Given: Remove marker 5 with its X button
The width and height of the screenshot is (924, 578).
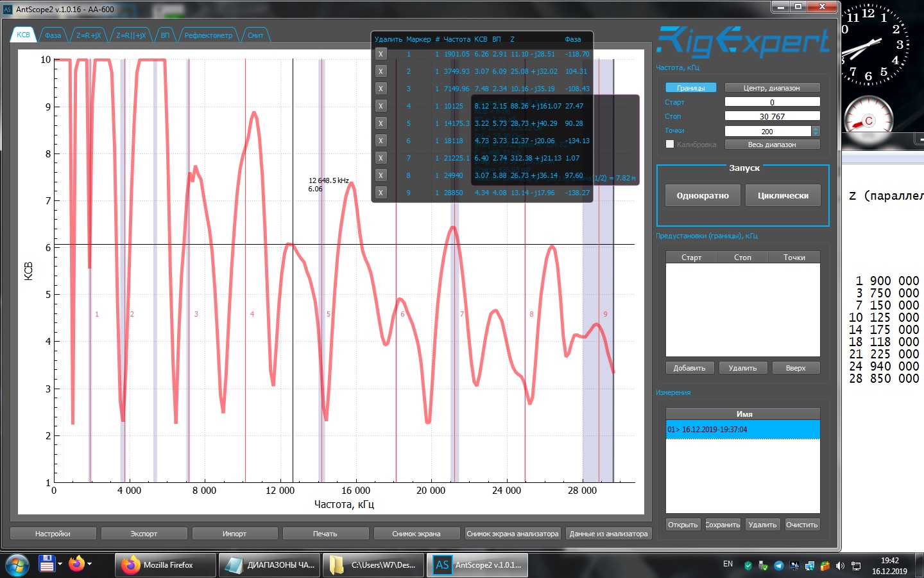Looking at the screenshot, I should point(381,123).
